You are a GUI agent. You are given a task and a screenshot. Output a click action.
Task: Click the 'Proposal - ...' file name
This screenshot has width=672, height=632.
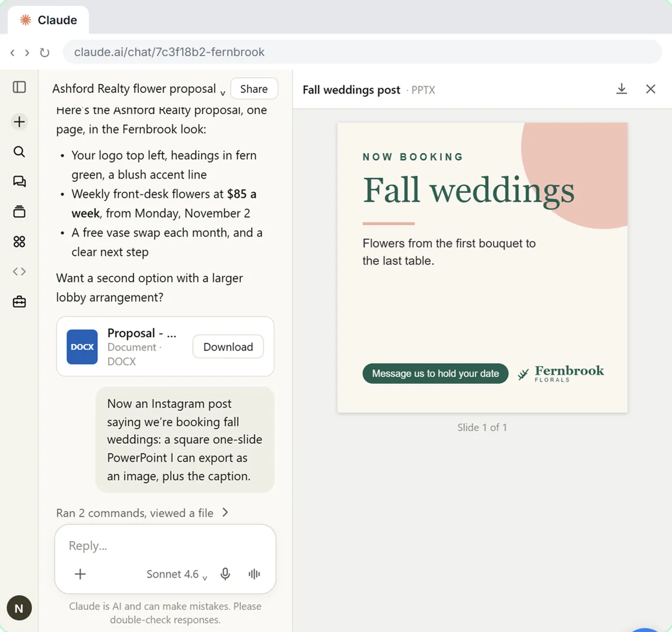pyautogui.click(x=142, y=333)
